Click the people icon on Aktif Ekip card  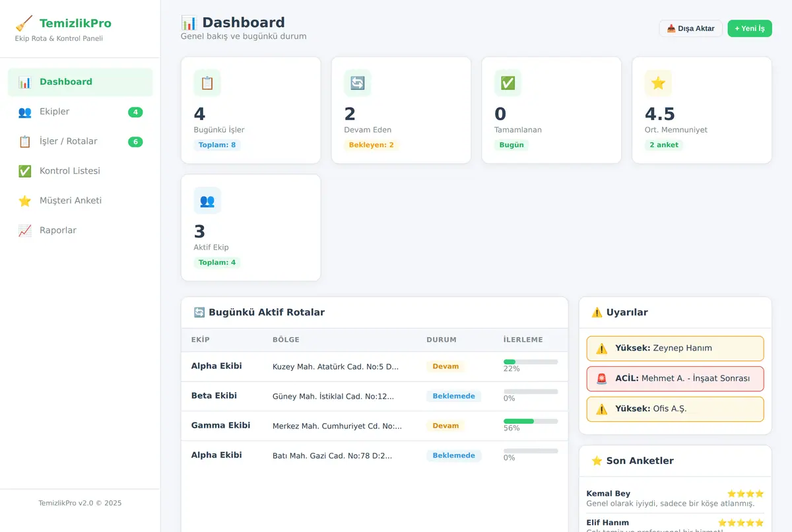pyautogui.click(x=207, y=201)
